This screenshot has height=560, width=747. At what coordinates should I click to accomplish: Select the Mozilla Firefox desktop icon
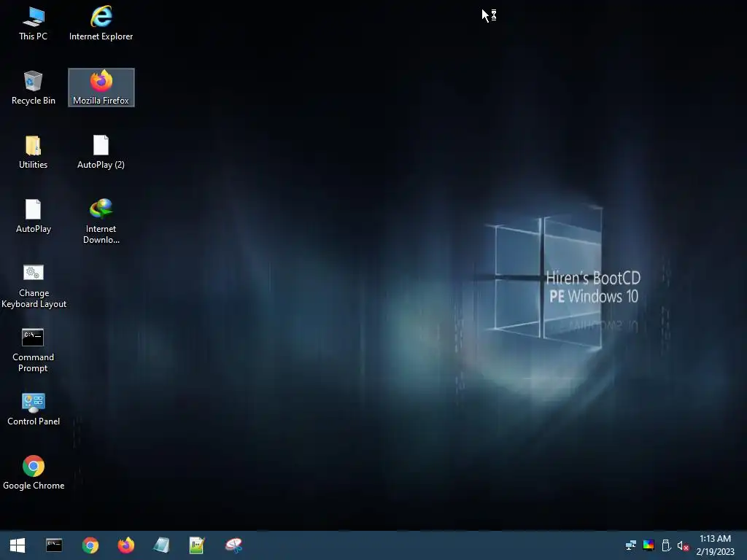click(101, 87)
